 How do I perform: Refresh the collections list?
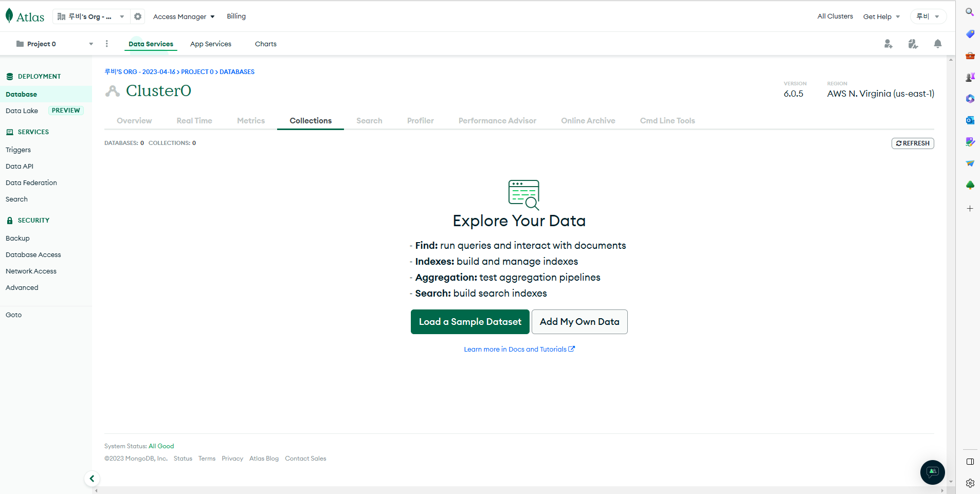[913, 143]
